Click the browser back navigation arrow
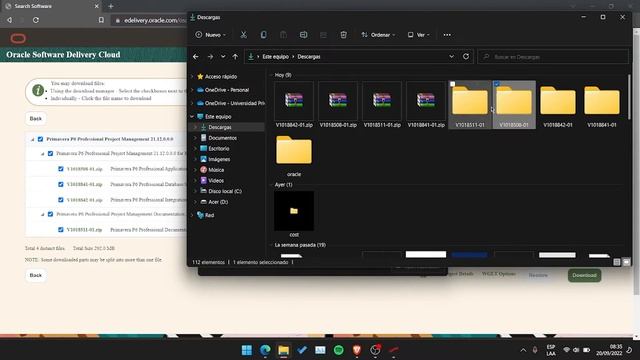The image size is (640, 360). (9, 20)
